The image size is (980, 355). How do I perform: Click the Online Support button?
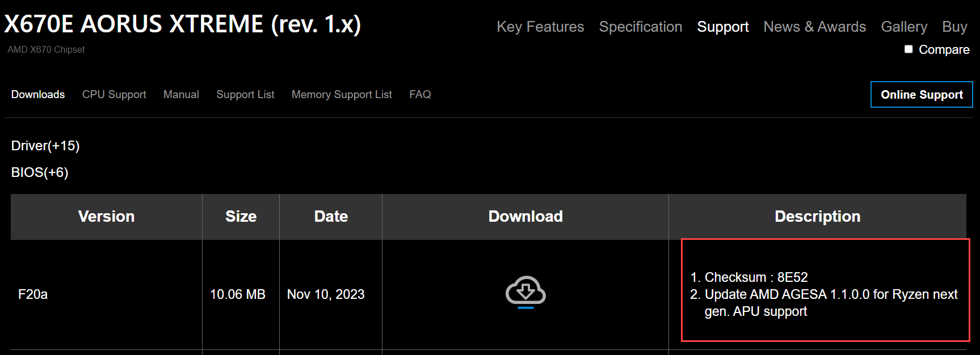[x=922, y=95]
